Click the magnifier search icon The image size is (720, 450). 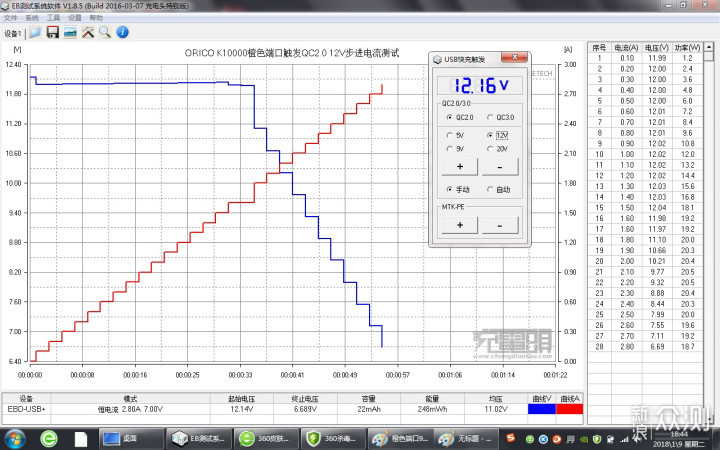104,32
